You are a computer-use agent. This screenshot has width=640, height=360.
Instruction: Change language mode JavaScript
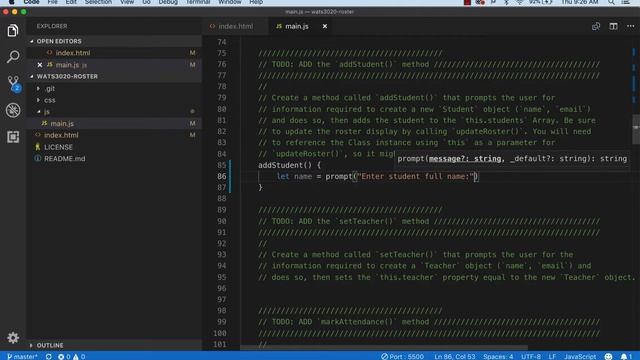[580, 356]
